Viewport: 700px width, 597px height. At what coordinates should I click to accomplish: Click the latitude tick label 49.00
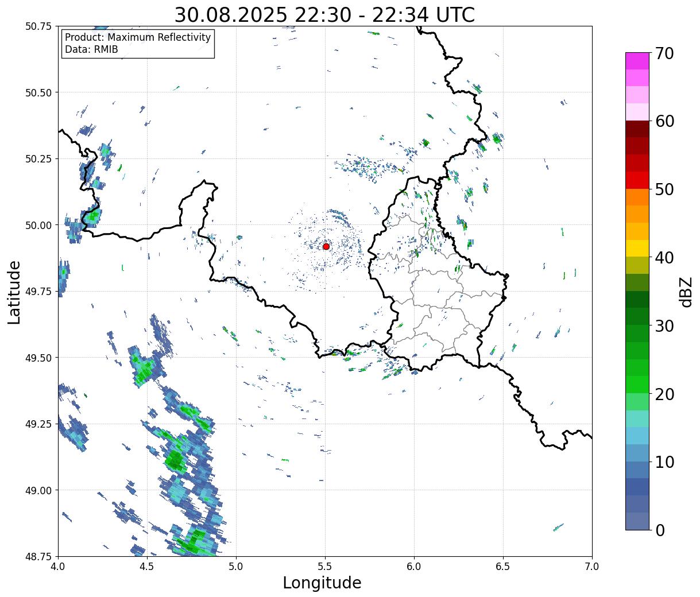tap(38, 490)
